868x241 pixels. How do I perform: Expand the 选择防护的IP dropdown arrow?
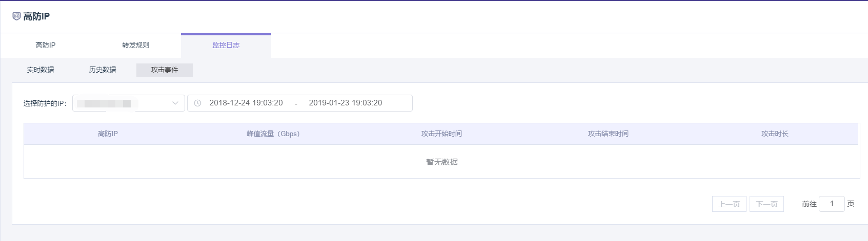(x=175, y=103)
